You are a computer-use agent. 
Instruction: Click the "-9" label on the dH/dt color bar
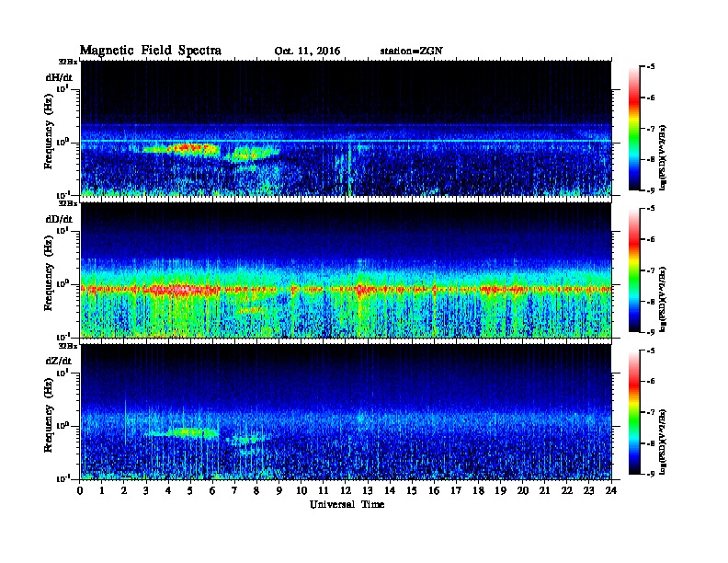coord(651,190)
